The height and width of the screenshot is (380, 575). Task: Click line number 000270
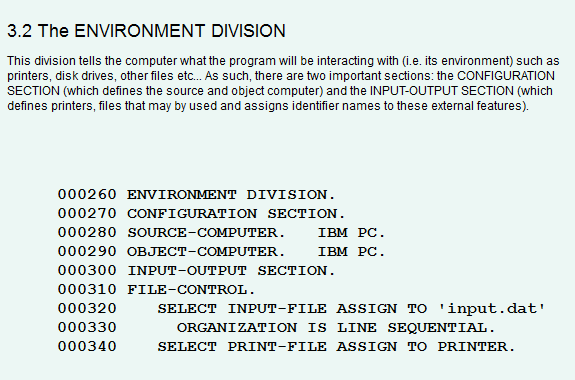click(x=87, y=213)
